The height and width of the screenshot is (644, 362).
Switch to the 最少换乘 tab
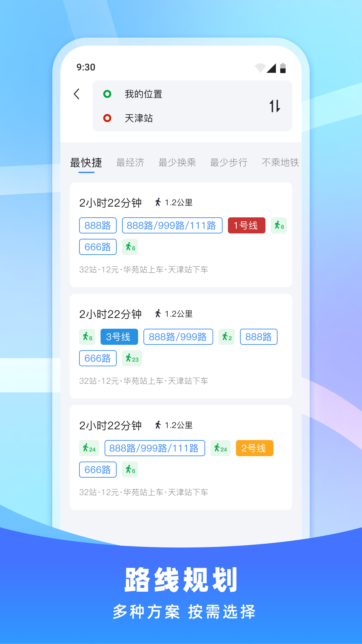pyautogui.click(x=177, y=163)
